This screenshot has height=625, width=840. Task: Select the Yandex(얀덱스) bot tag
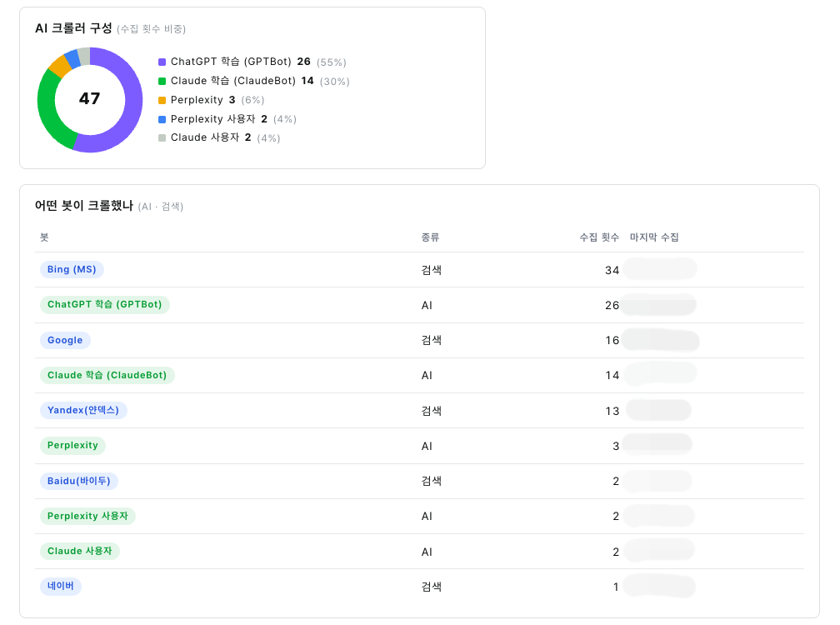(x=83, y=410)
